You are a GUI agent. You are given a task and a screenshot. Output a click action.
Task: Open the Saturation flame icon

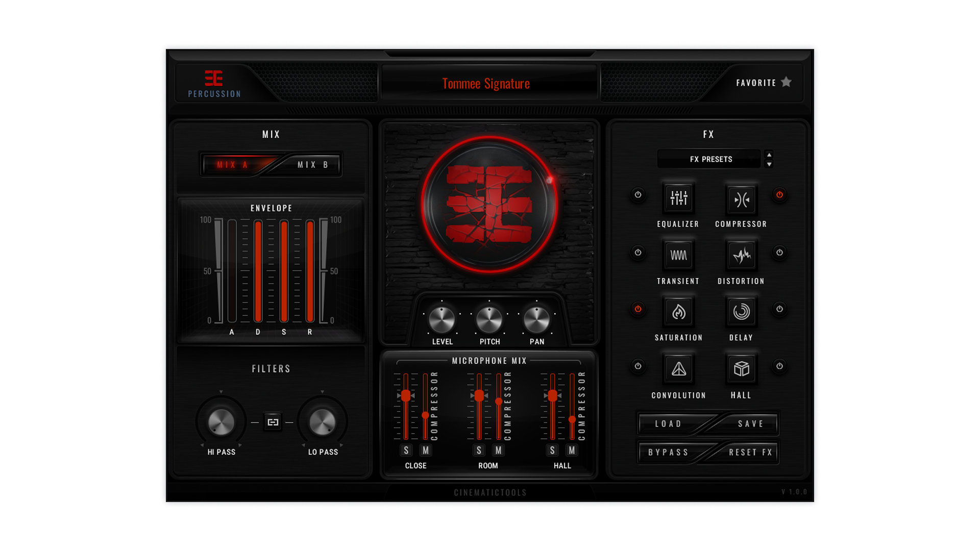pos(678,312)
